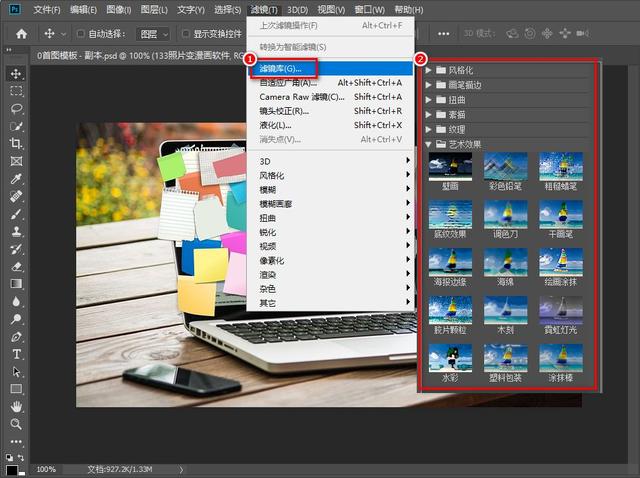Screen dimensions: 640x478
Task: Click the foreground color swatch
Action: 11,467
